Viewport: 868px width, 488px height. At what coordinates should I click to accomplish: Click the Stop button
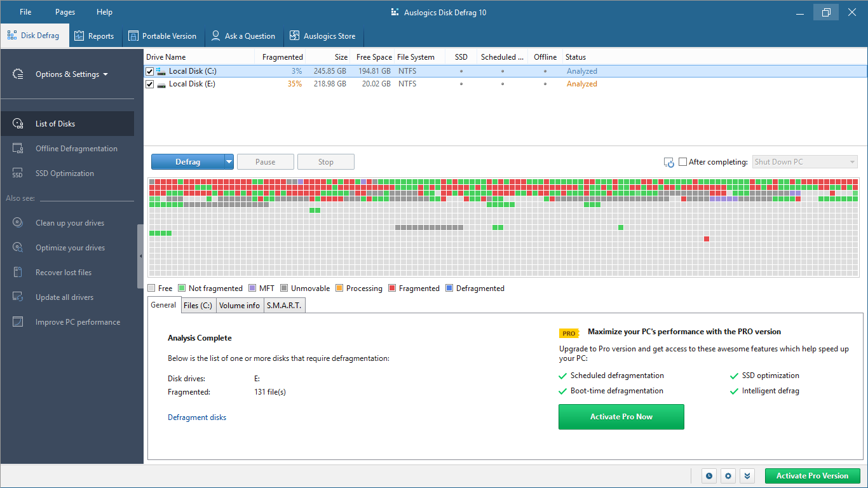[326, 162]
